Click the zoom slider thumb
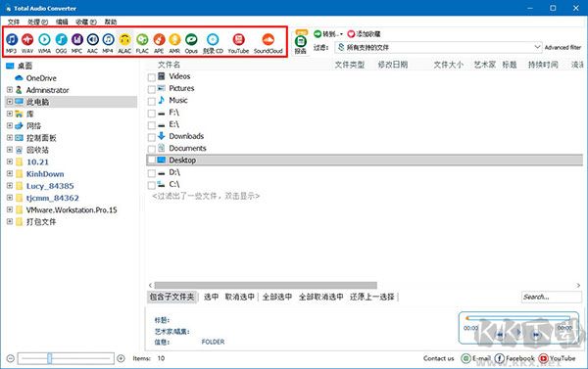Viewport: 588px width, 369px height. click(x=50, y=358)
